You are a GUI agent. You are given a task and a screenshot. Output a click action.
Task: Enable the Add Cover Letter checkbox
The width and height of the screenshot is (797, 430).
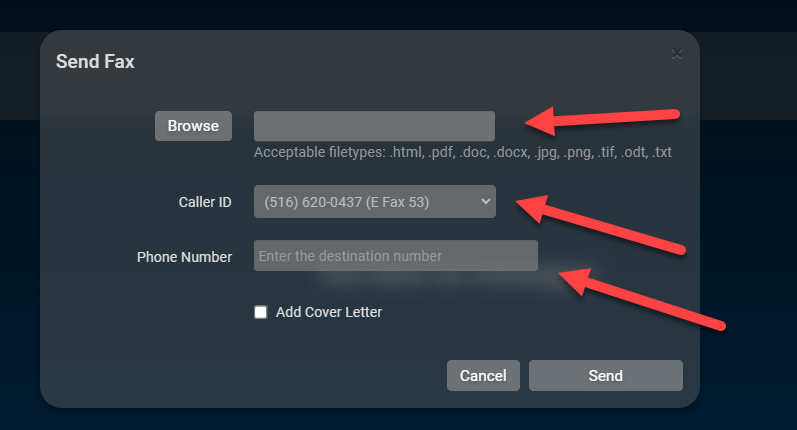point(260,312)
